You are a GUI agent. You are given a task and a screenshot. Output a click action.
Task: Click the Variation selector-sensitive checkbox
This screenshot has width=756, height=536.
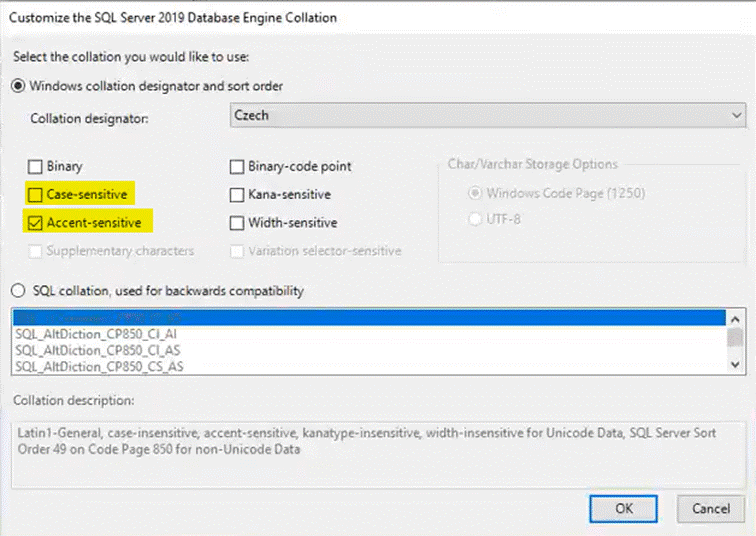(x=237, y=251)
